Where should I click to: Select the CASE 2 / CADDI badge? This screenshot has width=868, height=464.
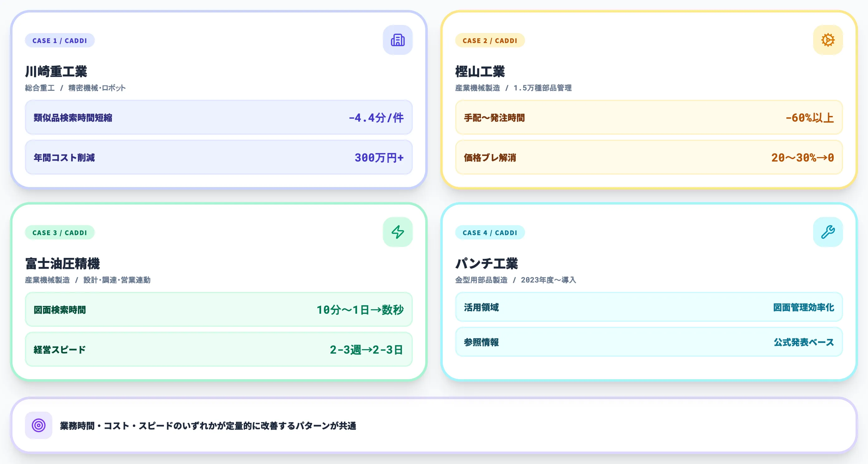pyautogui.click(x=490, y=41)
